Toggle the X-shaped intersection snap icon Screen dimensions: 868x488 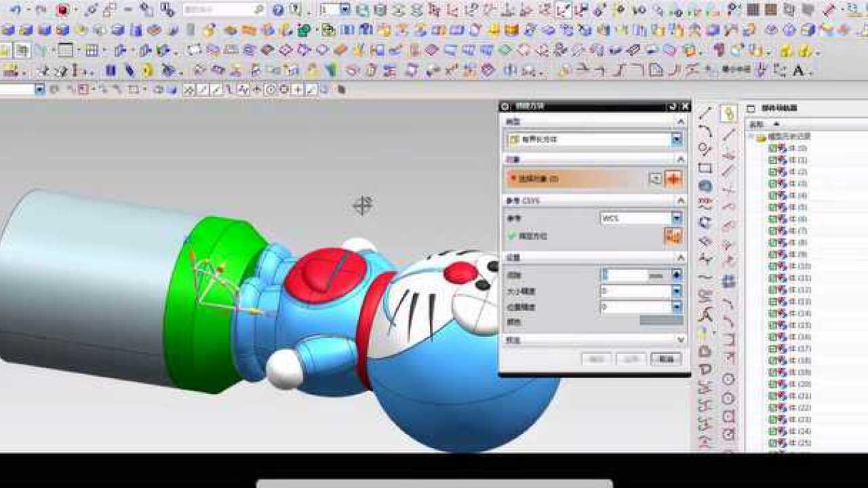coord(189,89)
